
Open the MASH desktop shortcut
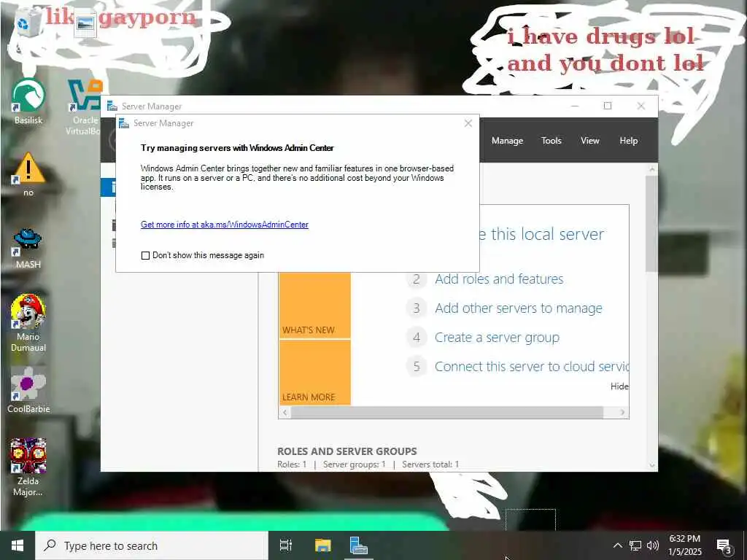click(28, 248)
